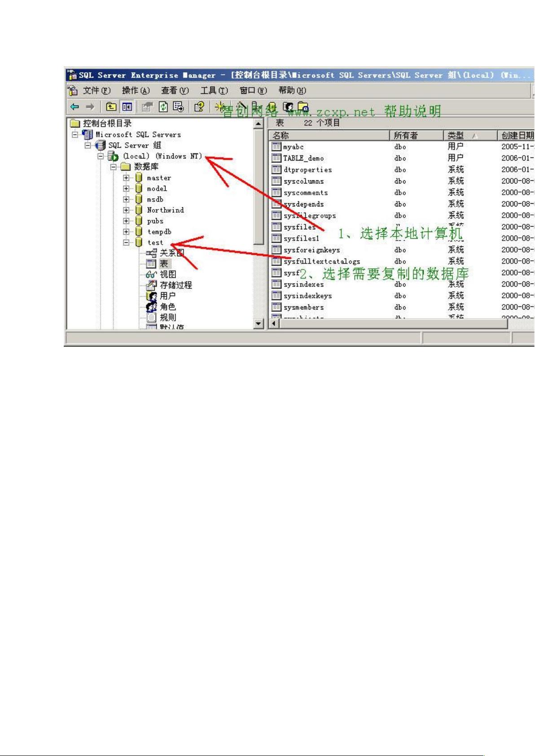Open the 查看(V) menu
This screenshot has height=756, width=535.
pos(175,91)
